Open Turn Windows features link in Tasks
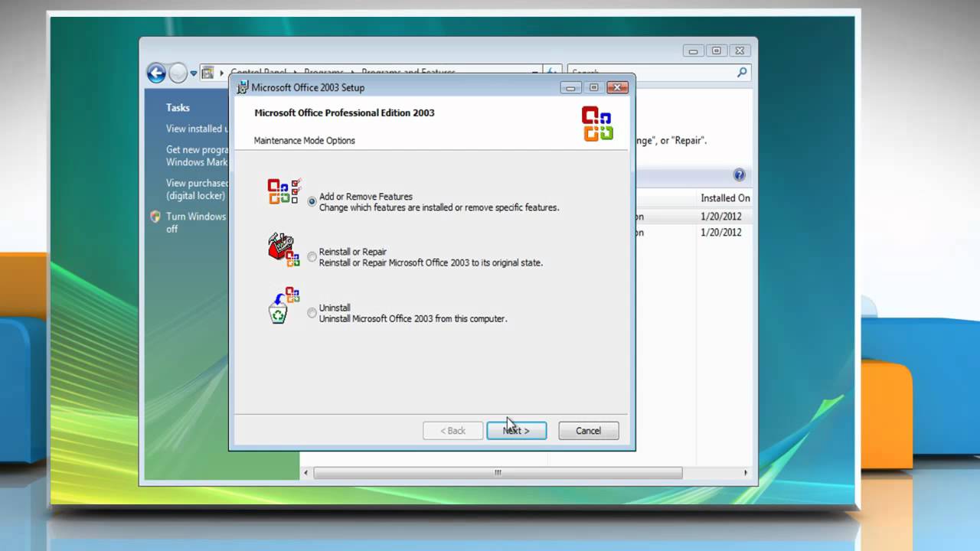 coord(196,223)
